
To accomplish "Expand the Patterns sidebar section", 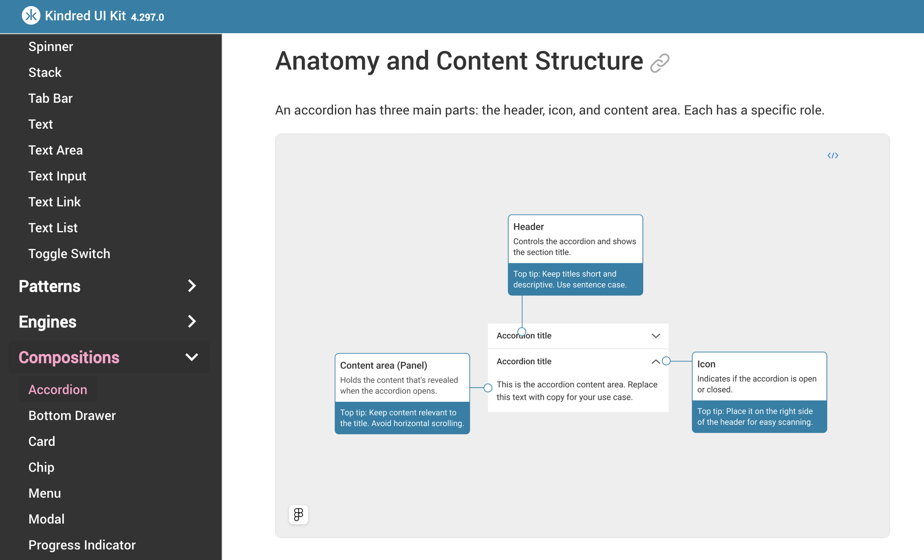I will pyautogui.click(x=192, y=286).
